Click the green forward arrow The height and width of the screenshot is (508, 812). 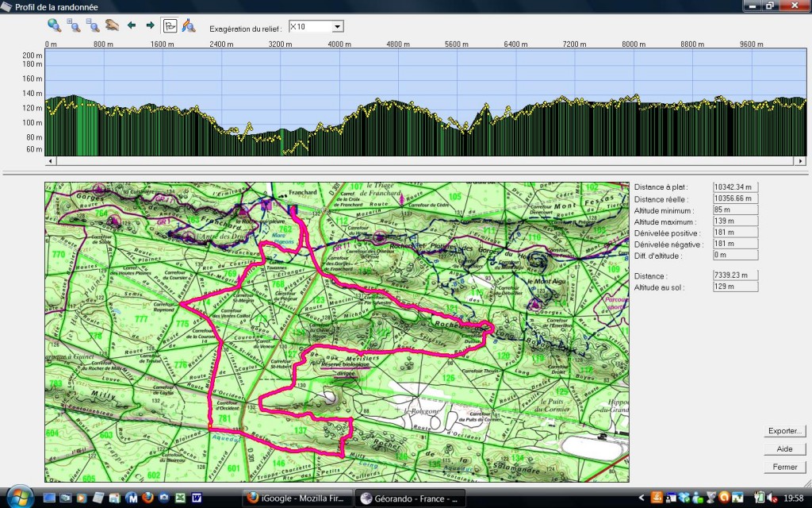151,26
